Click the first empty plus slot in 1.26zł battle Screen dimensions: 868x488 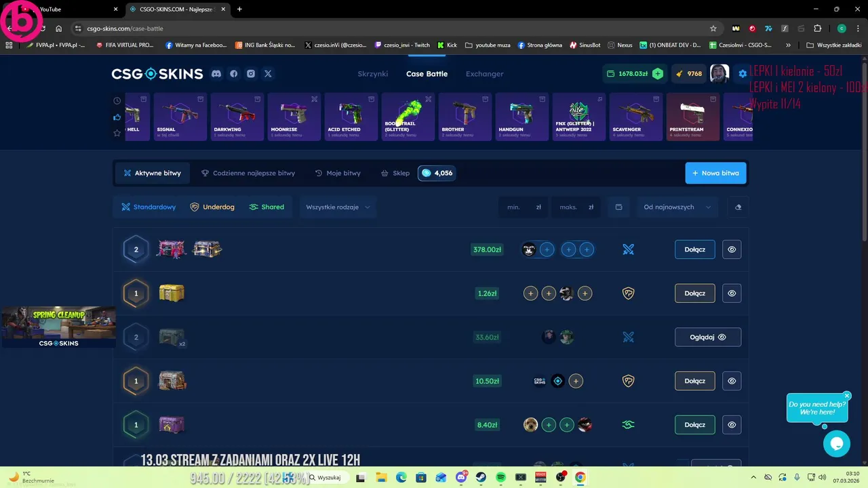coord(530,293)
